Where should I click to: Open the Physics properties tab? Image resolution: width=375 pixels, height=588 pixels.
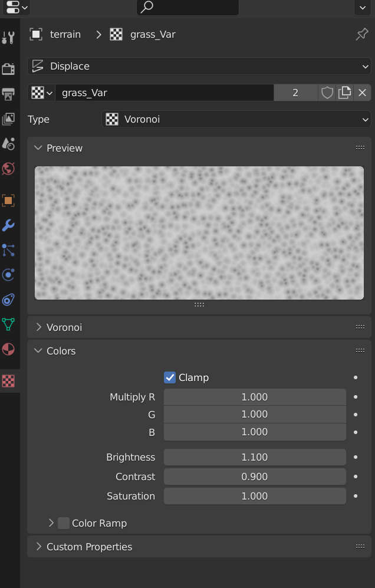(x=8, y=275)
